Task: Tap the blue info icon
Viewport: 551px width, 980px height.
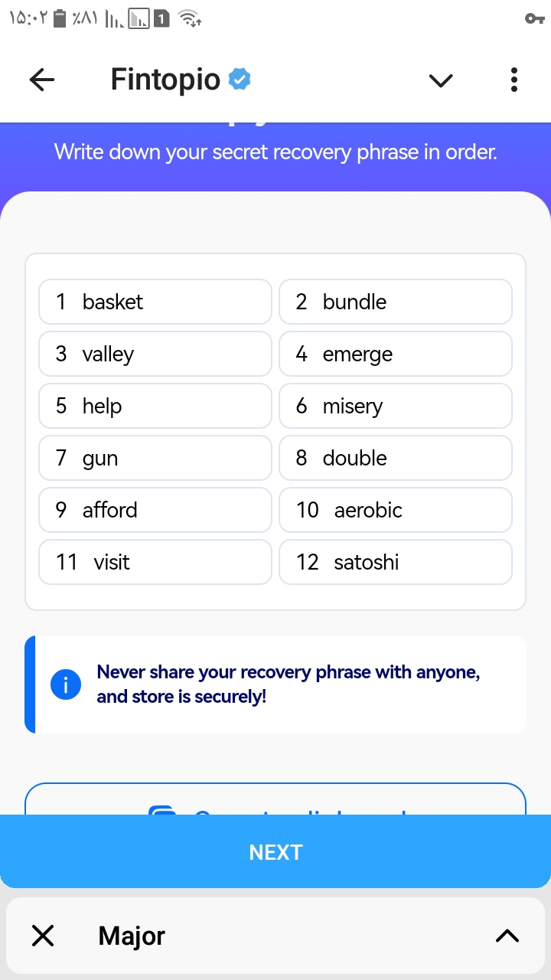Action: 66,684
